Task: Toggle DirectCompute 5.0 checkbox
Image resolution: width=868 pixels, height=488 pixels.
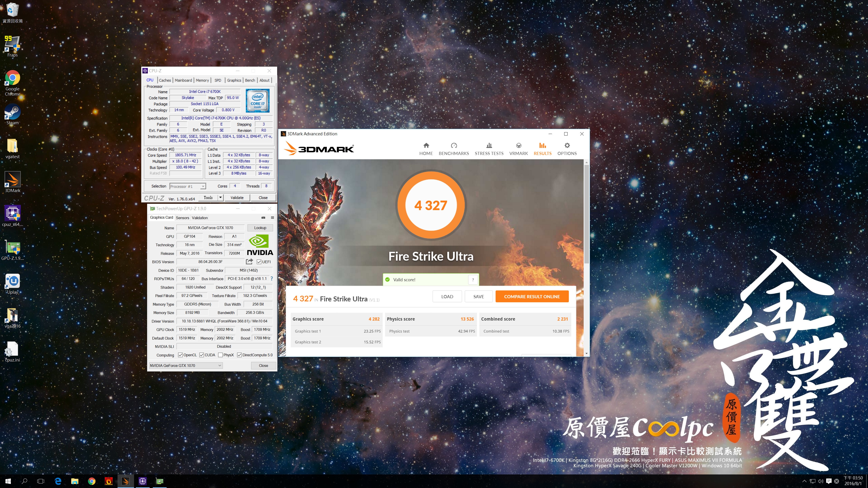Action: click(x=239, y=355)
